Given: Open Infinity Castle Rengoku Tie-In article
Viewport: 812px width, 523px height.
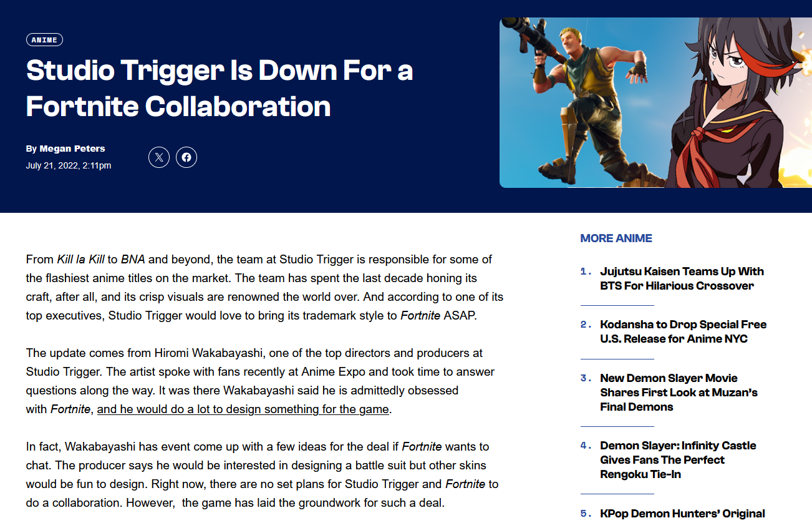Looking at the screenshot, I should [x=678, y=459].
